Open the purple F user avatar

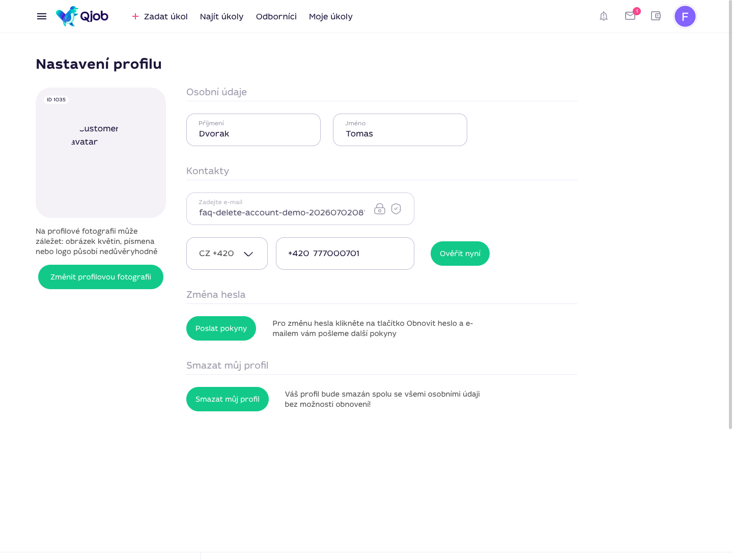(x=685, y=16)
